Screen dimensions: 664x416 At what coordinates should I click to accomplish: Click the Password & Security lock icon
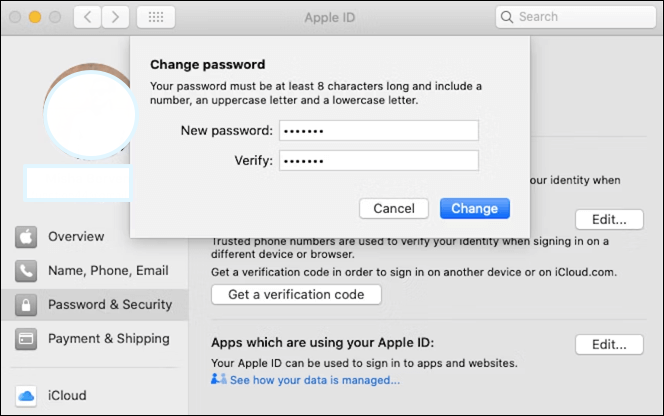coord(26,305)
